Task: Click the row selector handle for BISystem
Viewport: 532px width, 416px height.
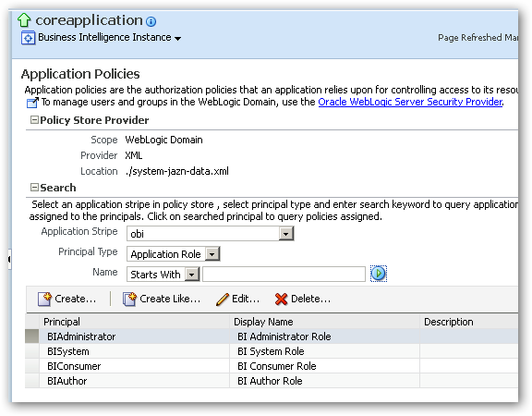Action: point(32,351)
